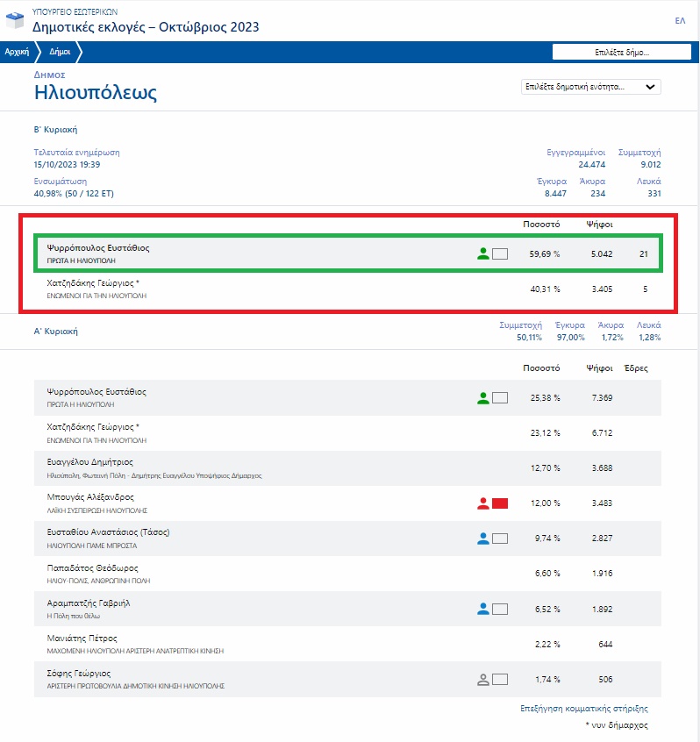Select candidate Μανιάτης Πέτρος
Image resolution: width=700 pixels, height=742 pixels.
point(82,638)
